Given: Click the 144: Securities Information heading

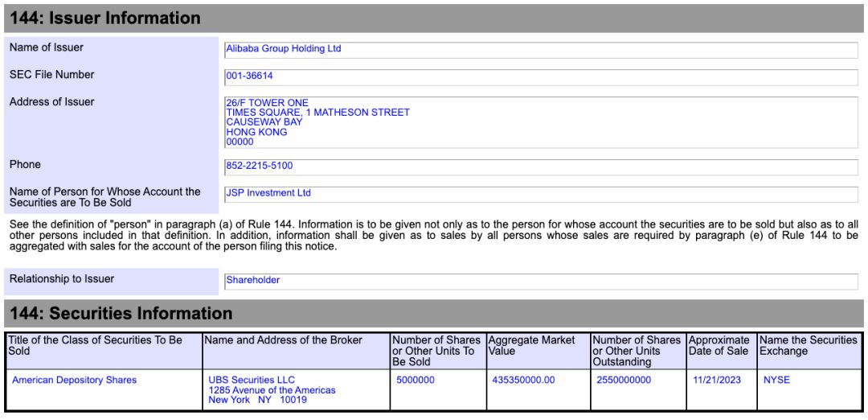Looking at the screenshot, I should click(x=121, y=314).
